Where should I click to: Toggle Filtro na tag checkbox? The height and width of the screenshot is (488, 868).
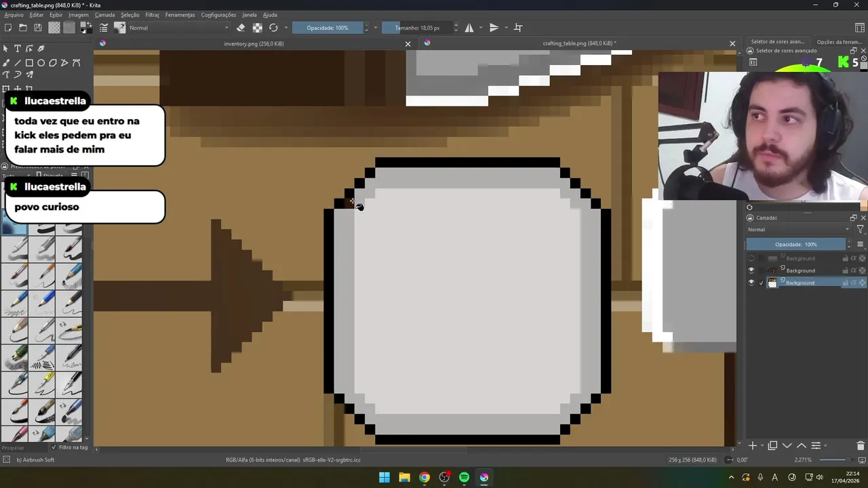[x=54, y=447]
